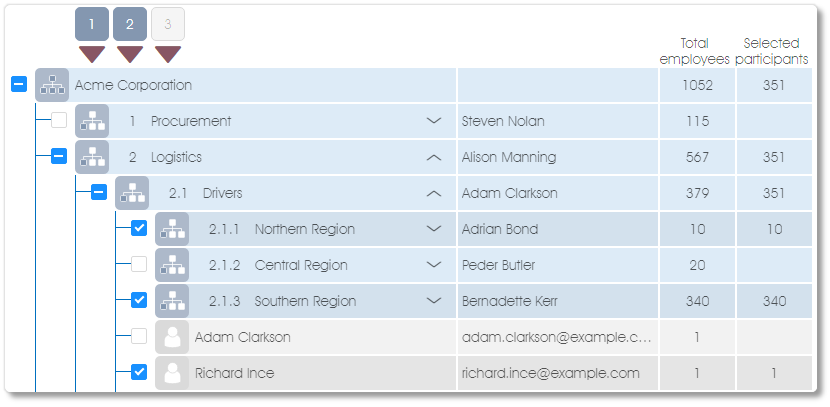The width and height of the screenshot is (830, 407).
Task: Click Adam Clarkson's person avatar icon
Action: point(172,337)
